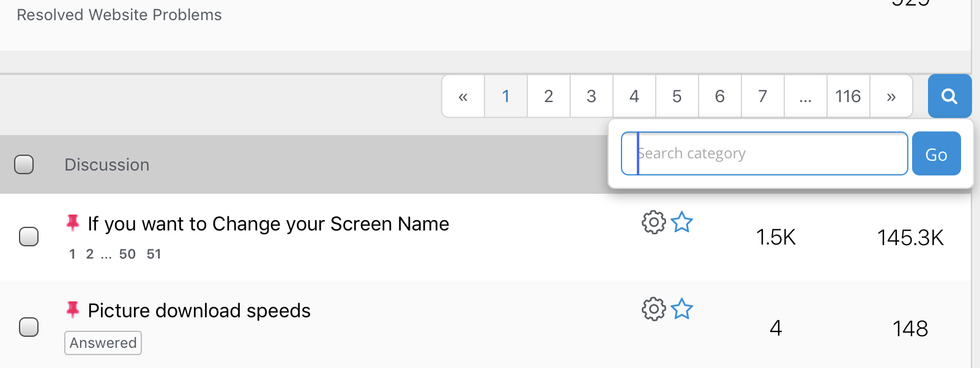Check the Screen Name discussion checkbox

click(x=29, y=237)
